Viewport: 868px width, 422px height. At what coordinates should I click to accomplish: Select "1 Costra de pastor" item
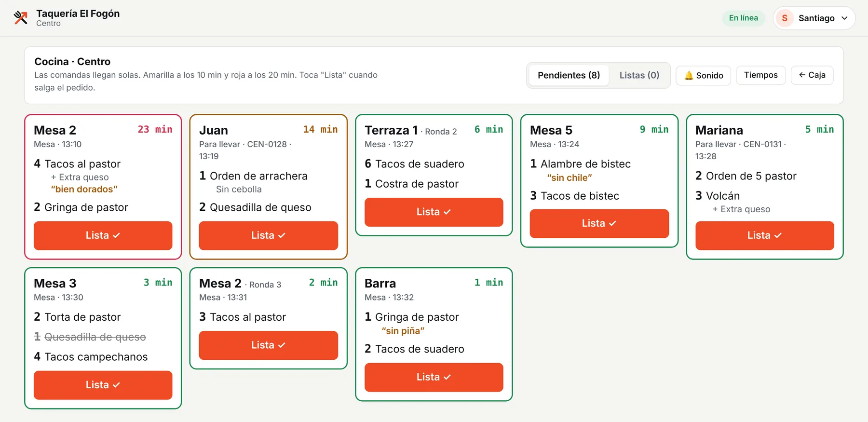[411, 184]
